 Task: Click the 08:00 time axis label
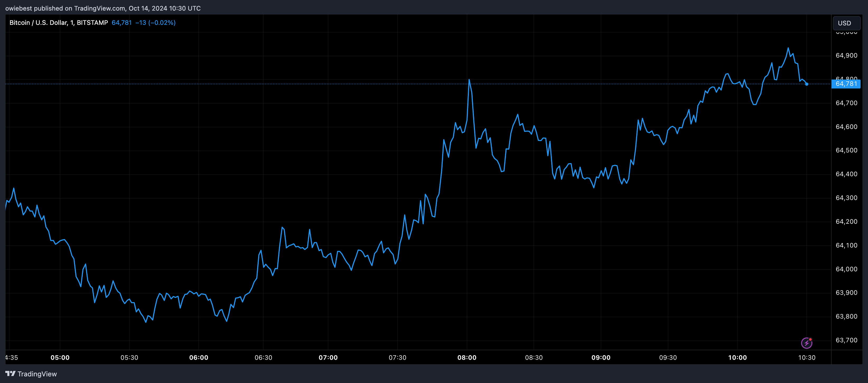point(467,357)
